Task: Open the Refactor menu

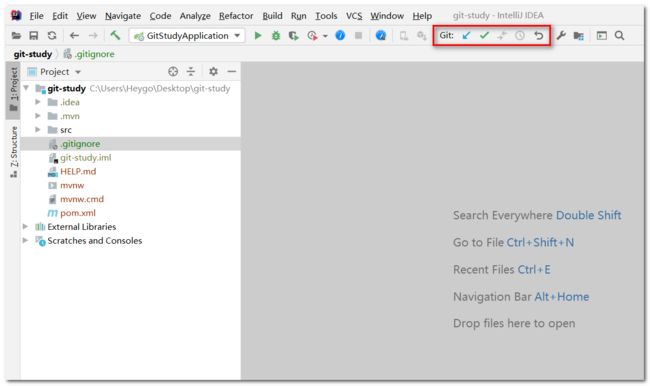Action: [x=236, y=16]
